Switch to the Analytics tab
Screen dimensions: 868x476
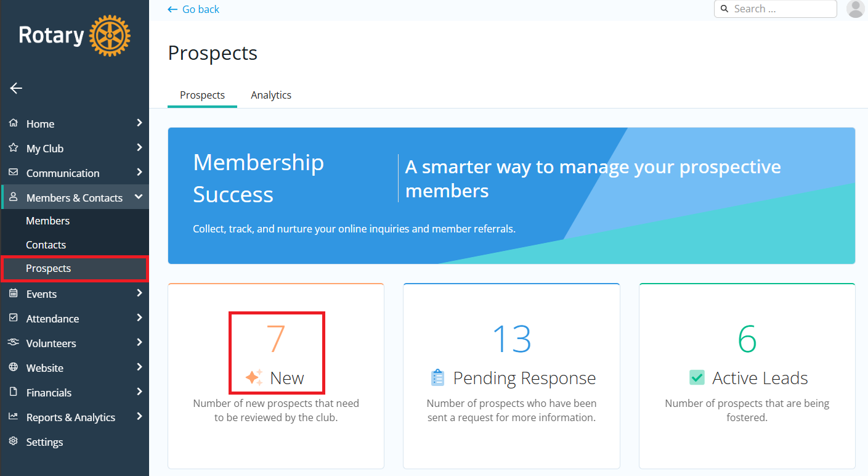(271, 95)
